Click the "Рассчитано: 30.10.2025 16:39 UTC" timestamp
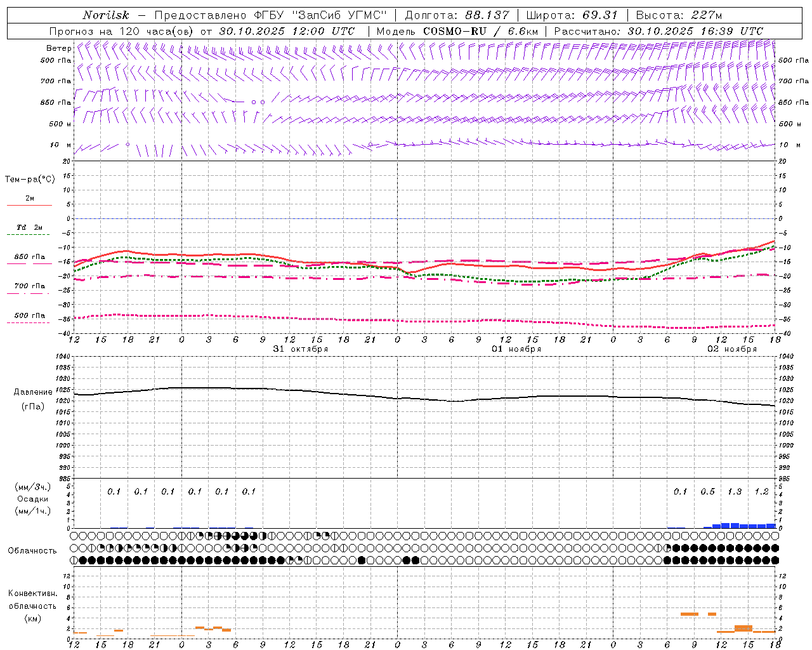 (658, 31)
